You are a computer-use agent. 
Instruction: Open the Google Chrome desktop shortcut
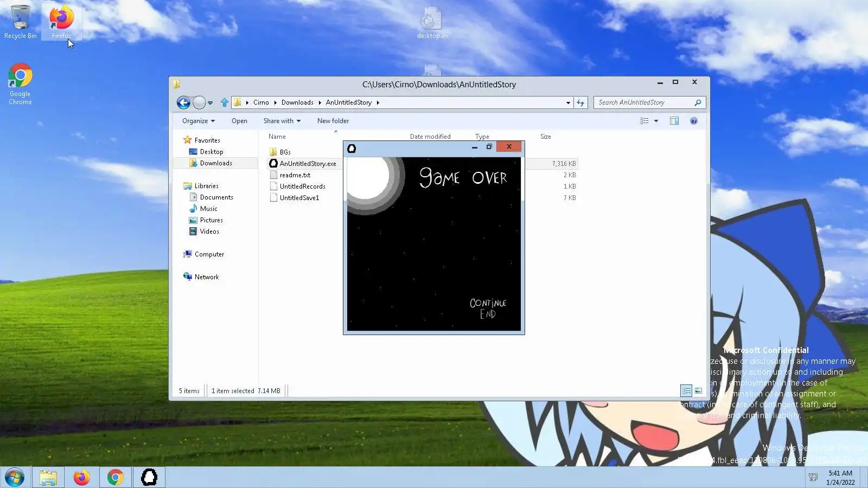(x=20, y=84)
